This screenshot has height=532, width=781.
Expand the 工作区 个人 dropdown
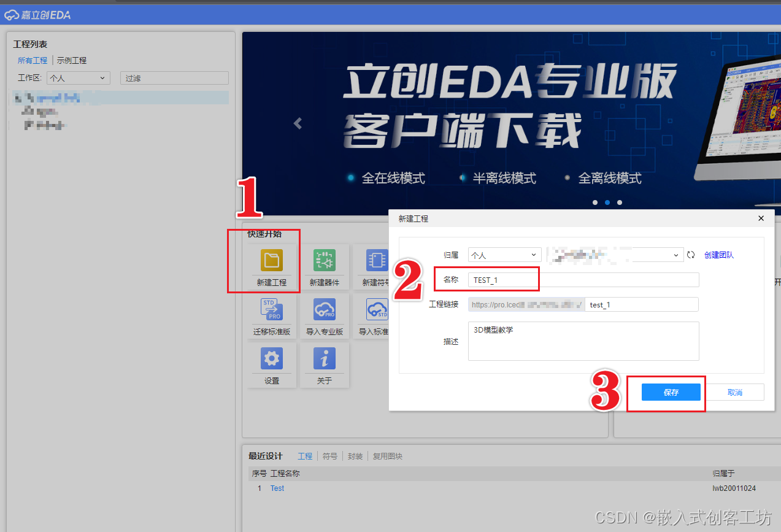pos(79,78)
